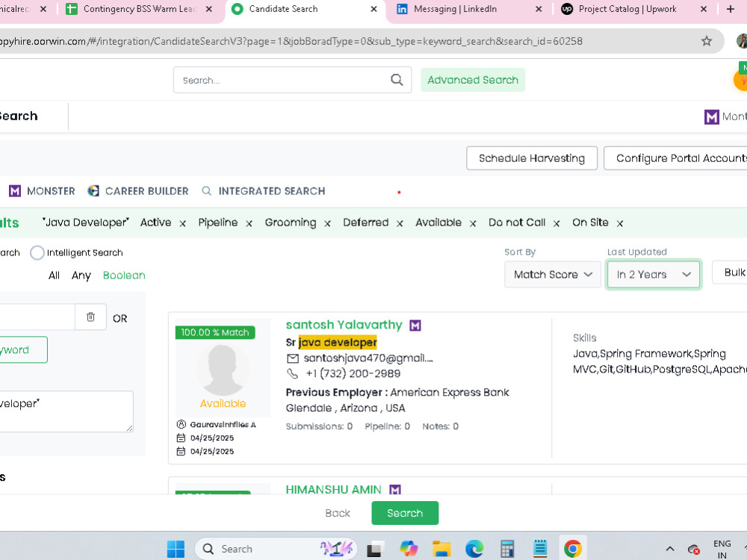Open Copilot from taskbar
747x560 pixels.
pyautogui.click(x=409, y=549)
